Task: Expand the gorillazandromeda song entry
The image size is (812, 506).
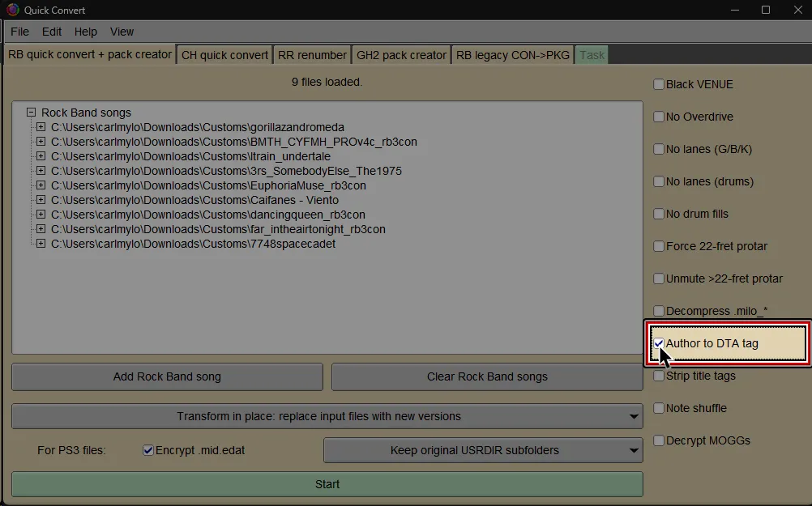Action: click(41, 127)
